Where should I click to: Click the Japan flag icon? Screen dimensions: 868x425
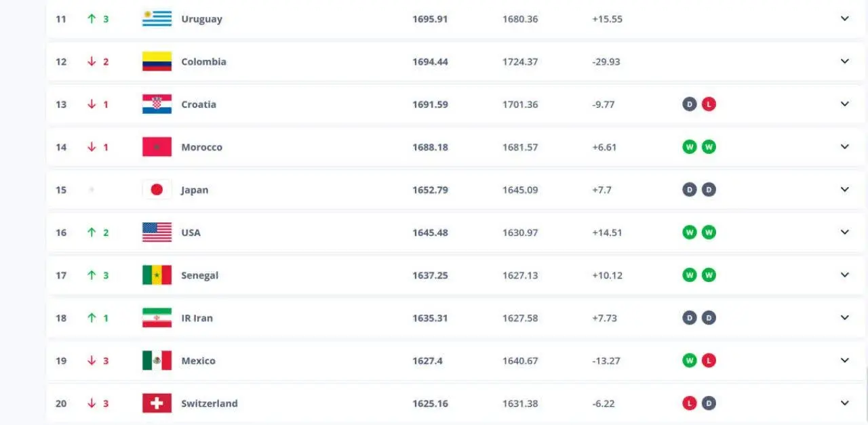coord(157,190)
